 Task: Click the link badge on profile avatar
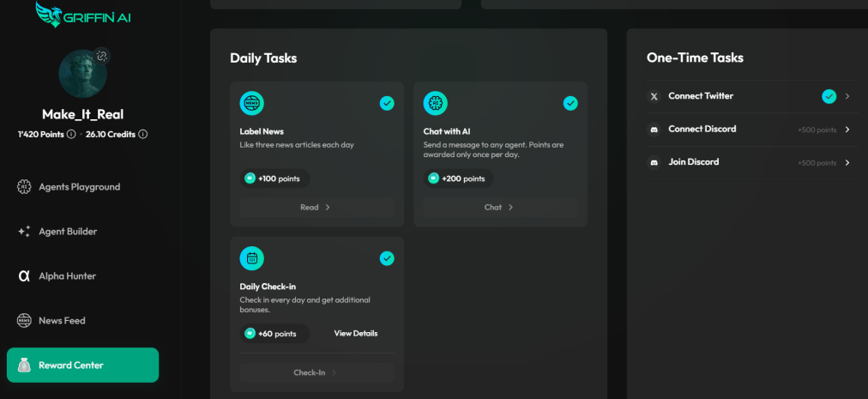pyautogui.click(x=101, y=56)
